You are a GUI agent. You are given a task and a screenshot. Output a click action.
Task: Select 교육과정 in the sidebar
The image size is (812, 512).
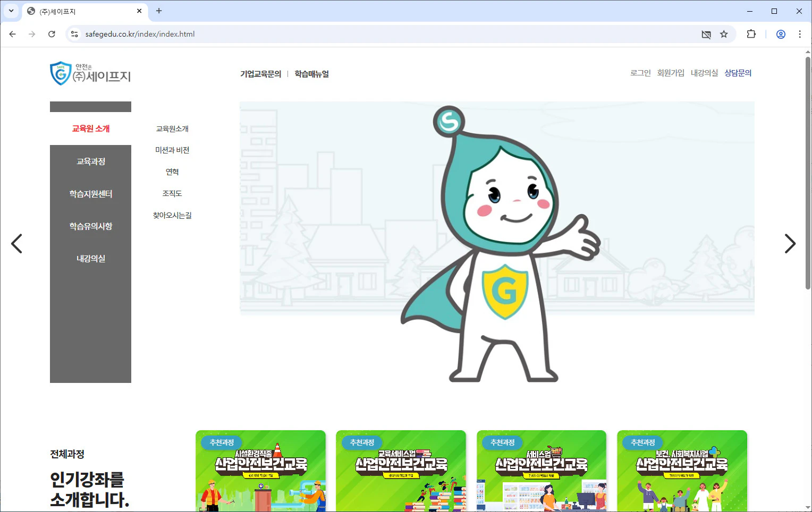[90, 161]
